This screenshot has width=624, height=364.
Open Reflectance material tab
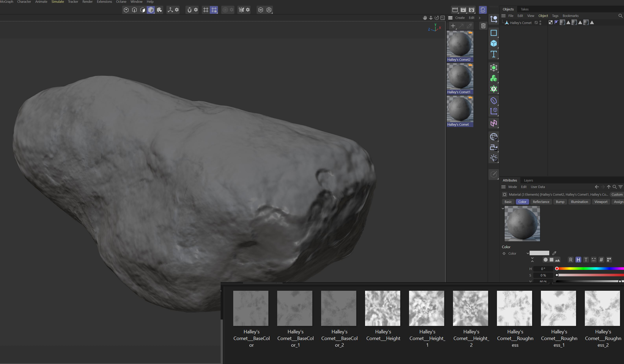point(541,202)
